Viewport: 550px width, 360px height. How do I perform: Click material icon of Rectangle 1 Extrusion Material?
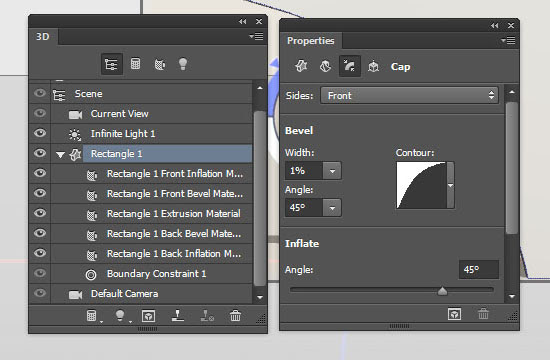[x=92, y=214]
